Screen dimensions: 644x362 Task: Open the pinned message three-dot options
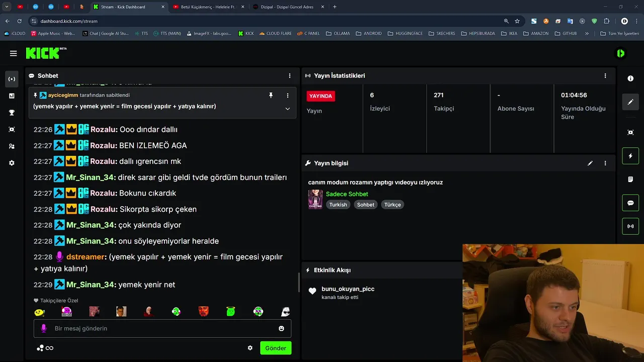[288, 95]
